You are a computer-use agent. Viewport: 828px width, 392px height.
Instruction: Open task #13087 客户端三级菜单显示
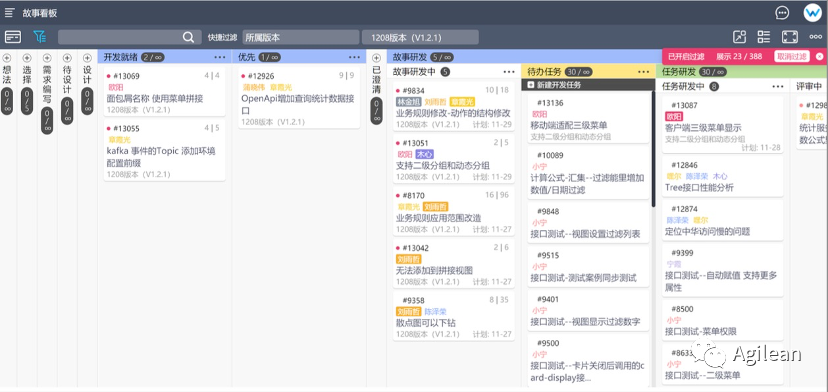pyautogui.click(x=723, y=125)
